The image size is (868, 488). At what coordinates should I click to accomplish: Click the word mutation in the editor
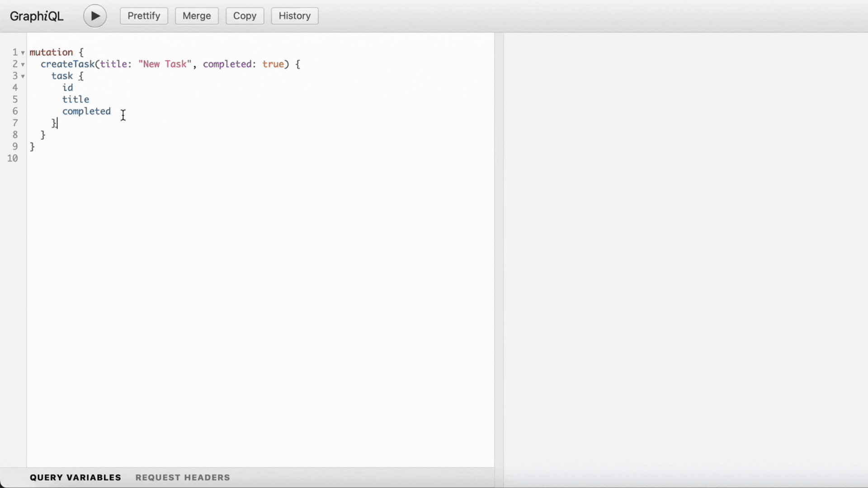pyautogui.click(x=51, y=52)
